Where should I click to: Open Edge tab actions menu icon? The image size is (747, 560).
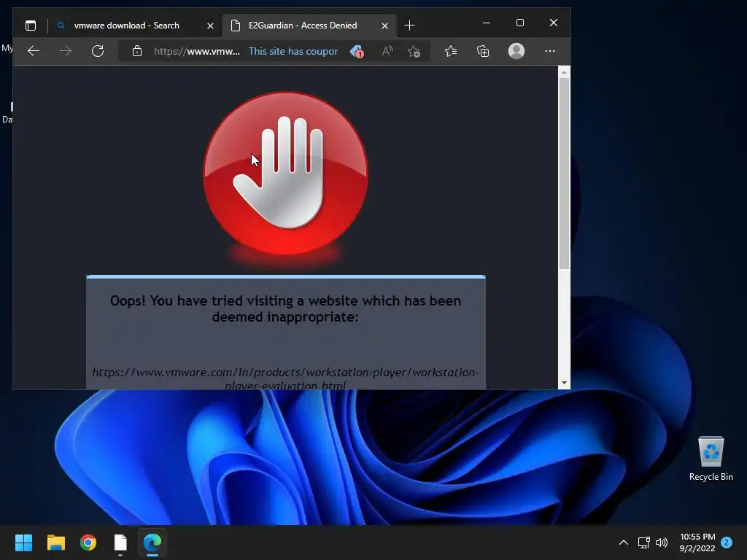coord(31,26)
